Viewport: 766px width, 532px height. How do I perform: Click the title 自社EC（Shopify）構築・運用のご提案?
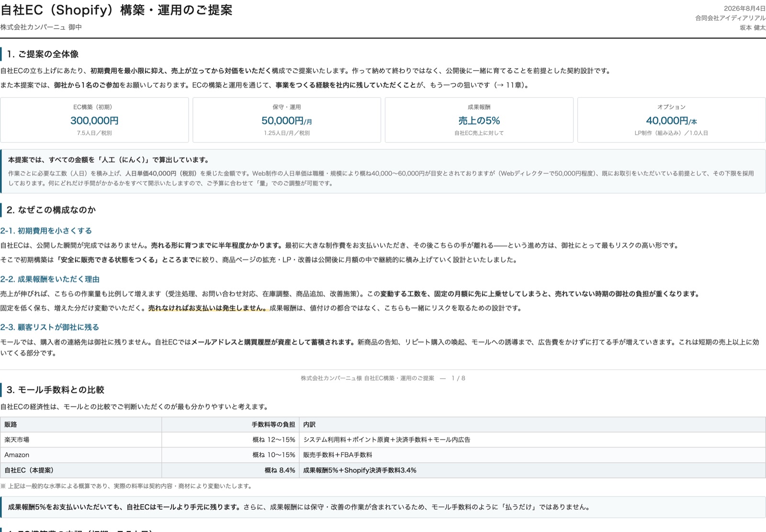tap(116, 10)
